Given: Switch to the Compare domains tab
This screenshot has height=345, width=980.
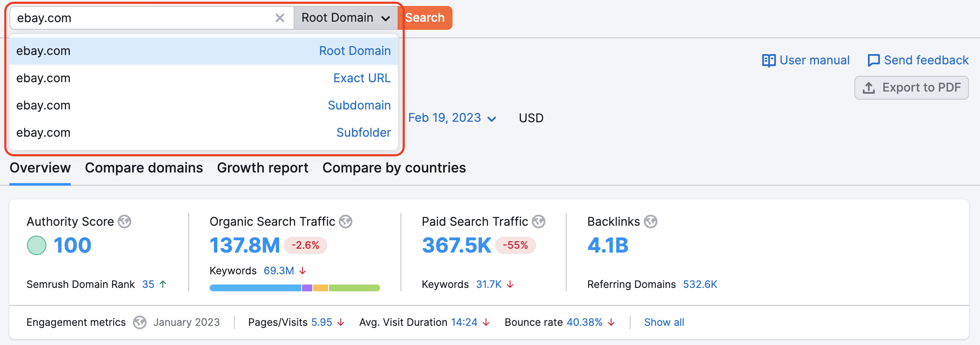Looking at the screenshot, I should [x=144, y=168].
